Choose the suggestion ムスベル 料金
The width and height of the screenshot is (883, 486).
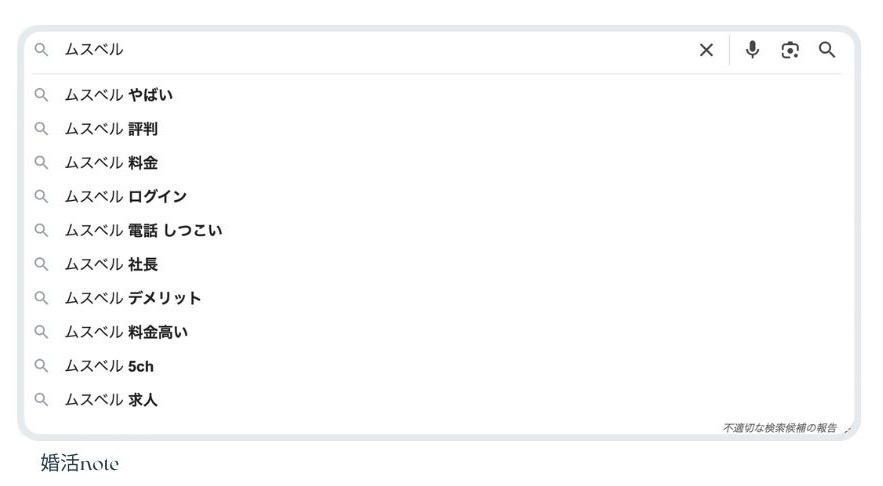pos(439,162)
